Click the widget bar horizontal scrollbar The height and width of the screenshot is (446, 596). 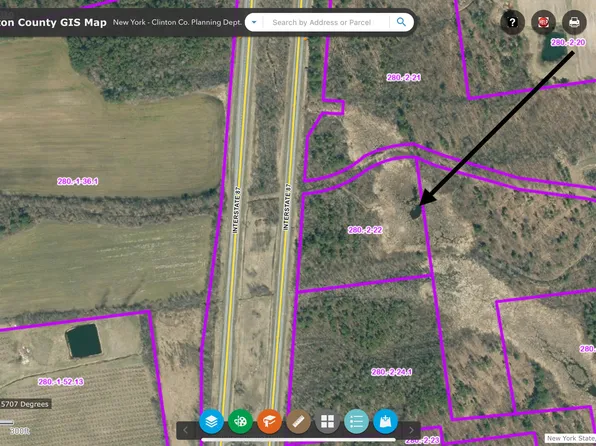[x=298, y=440]
